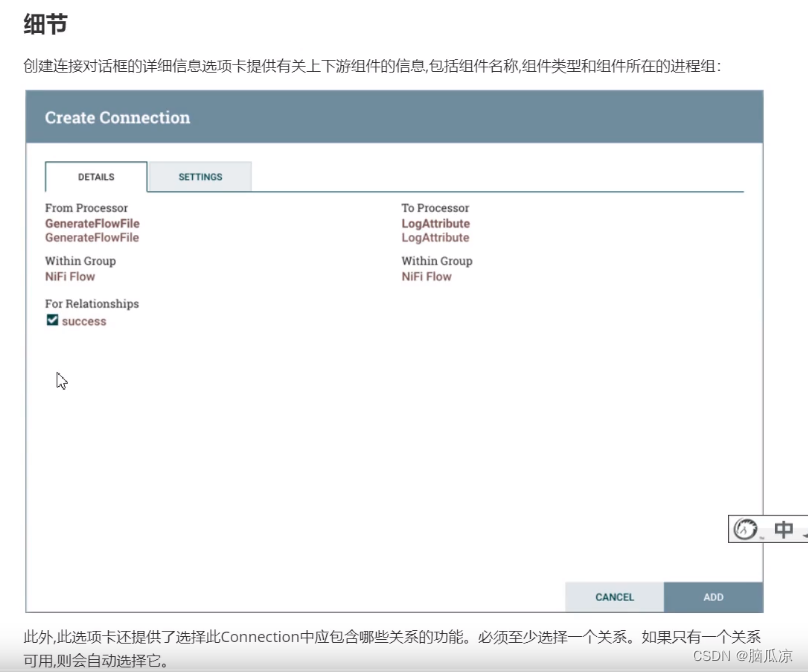The image size is (808, 672).
Task: Click the lighter LogAttribute type text
Action: click(x=435, y=238)
